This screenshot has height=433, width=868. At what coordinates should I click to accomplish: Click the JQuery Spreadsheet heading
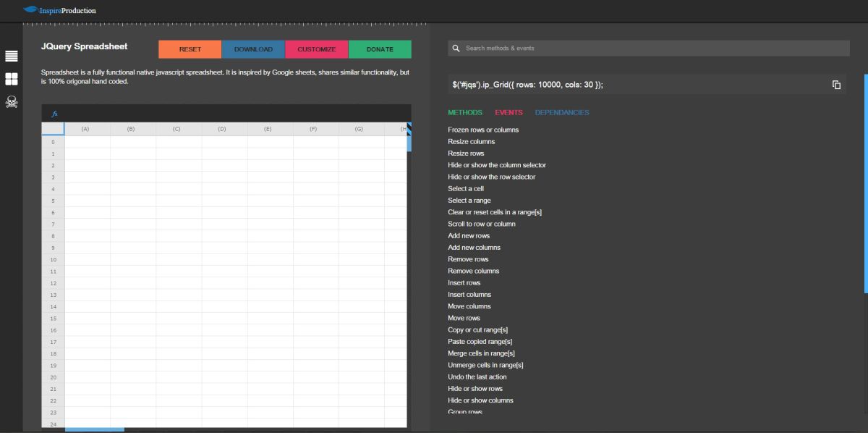[84, 46]
